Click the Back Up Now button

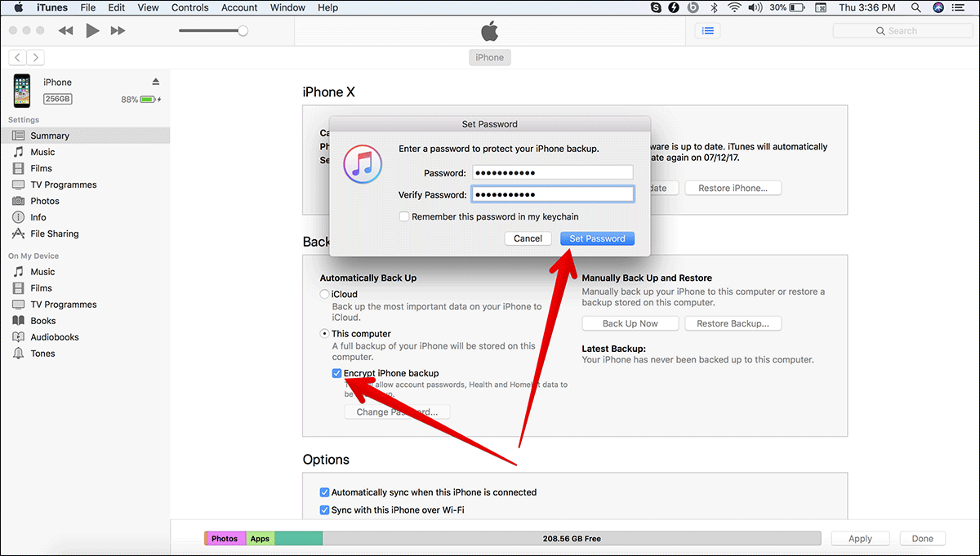[630, 323]
